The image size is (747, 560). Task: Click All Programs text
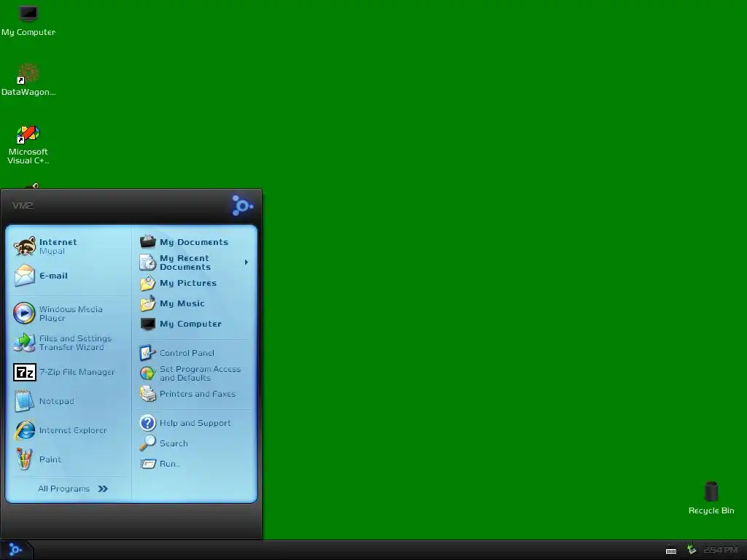click(64, 489)
